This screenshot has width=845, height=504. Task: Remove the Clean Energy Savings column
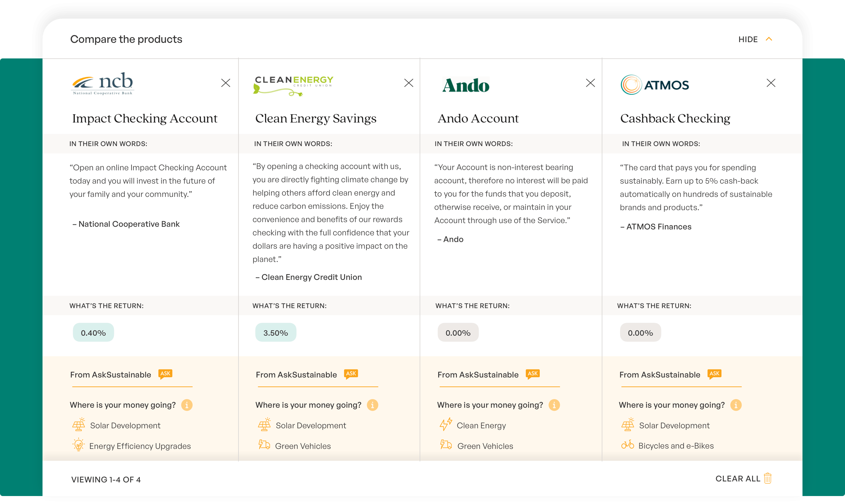[x=409, y=83]
